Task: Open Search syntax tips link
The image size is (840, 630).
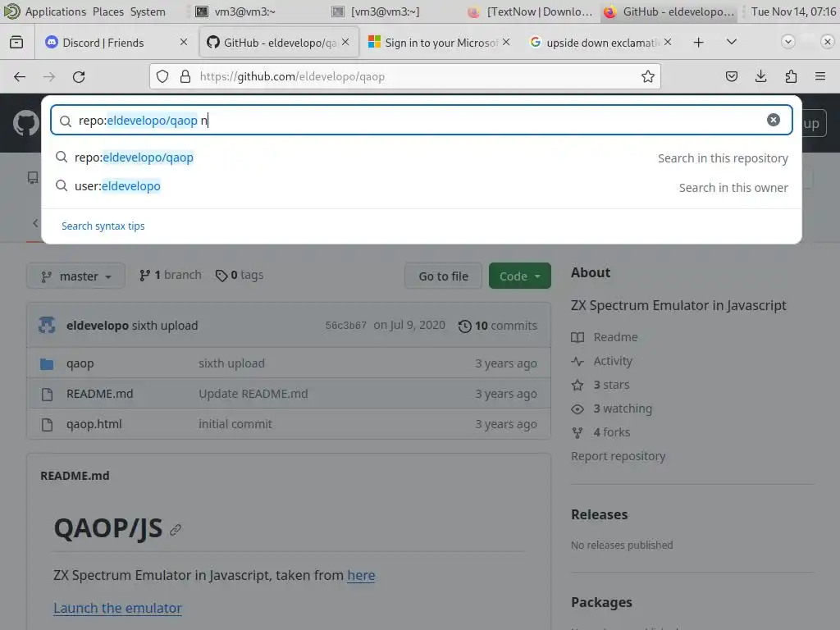Action: coord(103,226)
